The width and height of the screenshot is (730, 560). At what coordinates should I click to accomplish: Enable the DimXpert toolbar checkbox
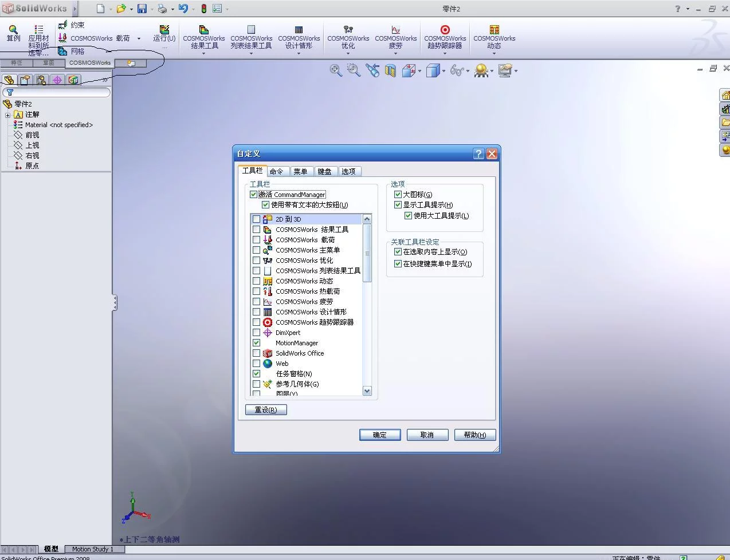click(256, 333)
